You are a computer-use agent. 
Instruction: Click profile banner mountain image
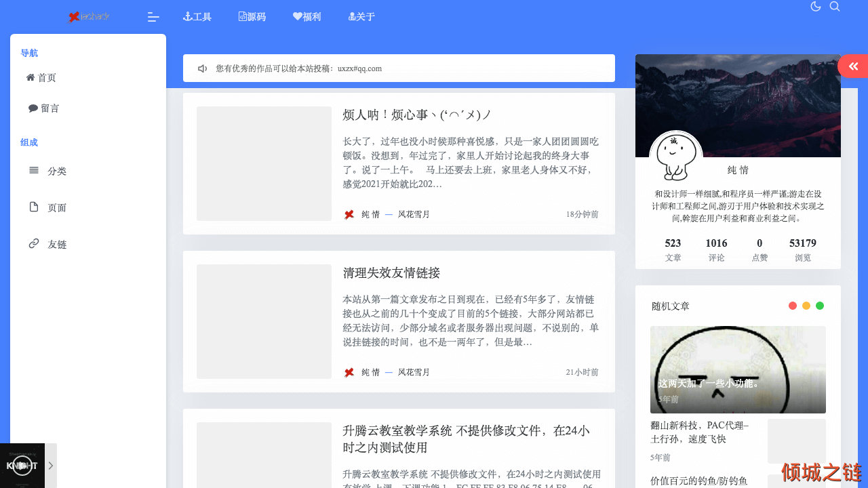(x=738, y=106)
